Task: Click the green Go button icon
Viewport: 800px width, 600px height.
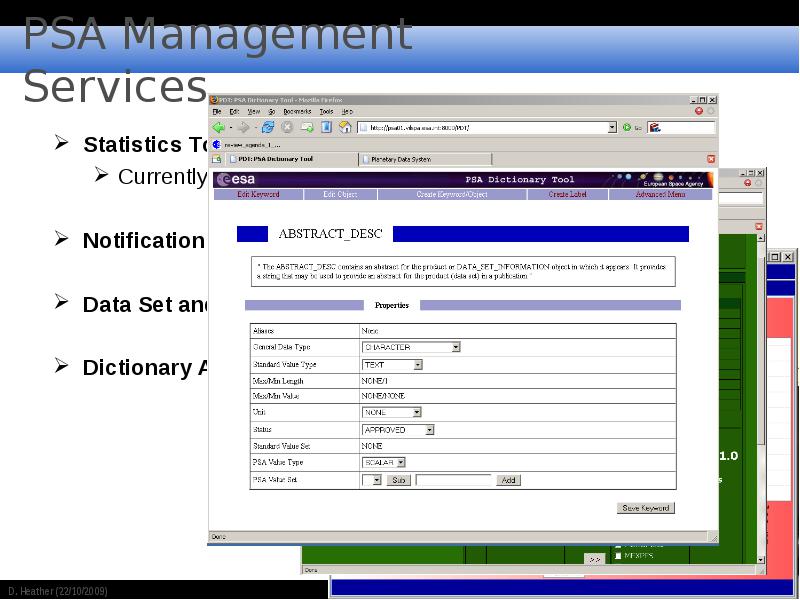Action: pyautogui.click(x=627, y=128)
